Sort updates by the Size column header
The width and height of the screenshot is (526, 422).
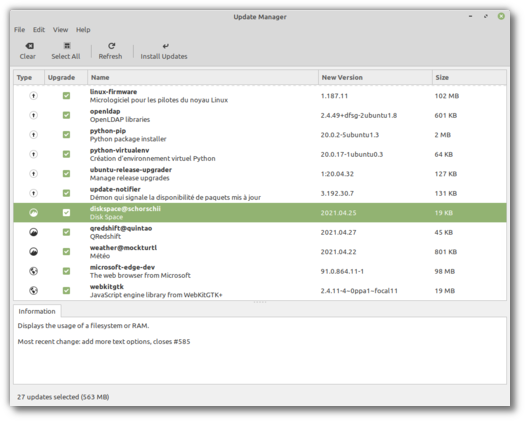[x=469, y=77]
